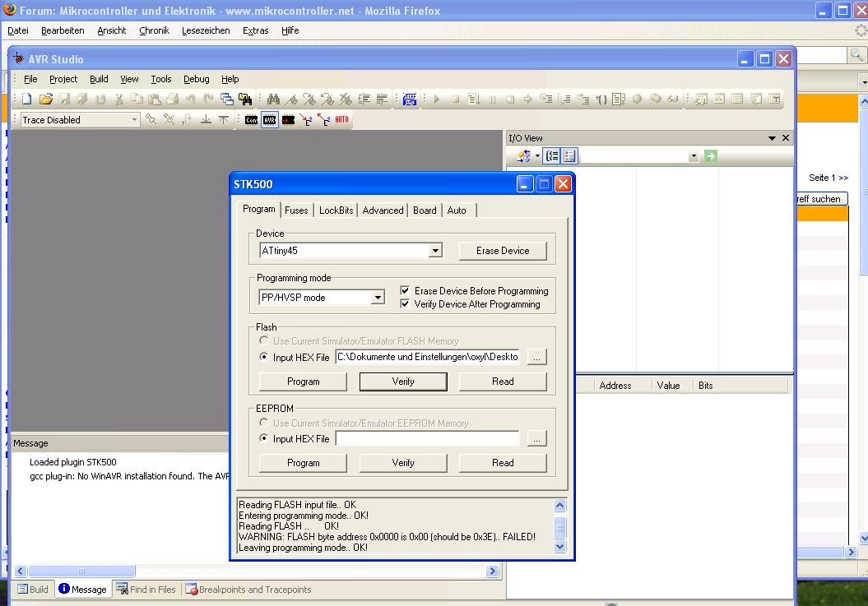Switch to the Board tab

pyautogui.click(x=425, y=210)
